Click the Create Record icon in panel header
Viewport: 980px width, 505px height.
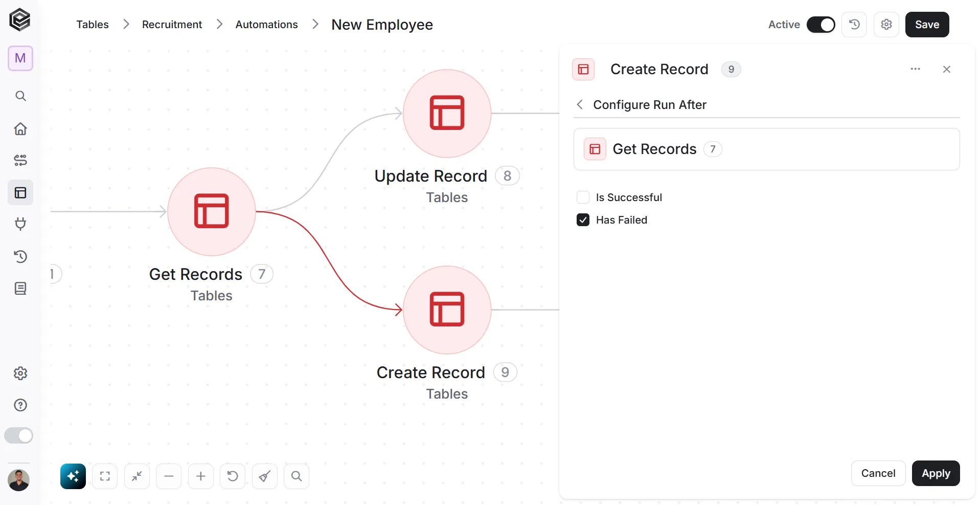pos(583,69)
